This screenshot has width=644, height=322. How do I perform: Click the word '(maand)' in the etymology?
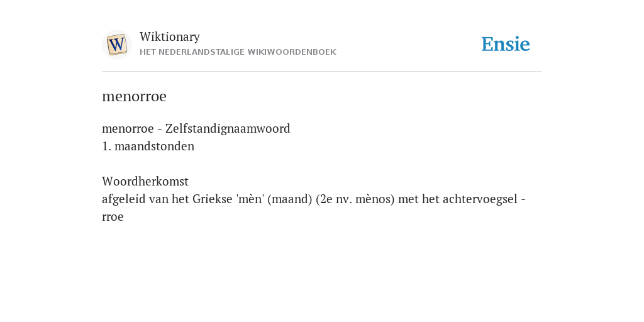290,199
